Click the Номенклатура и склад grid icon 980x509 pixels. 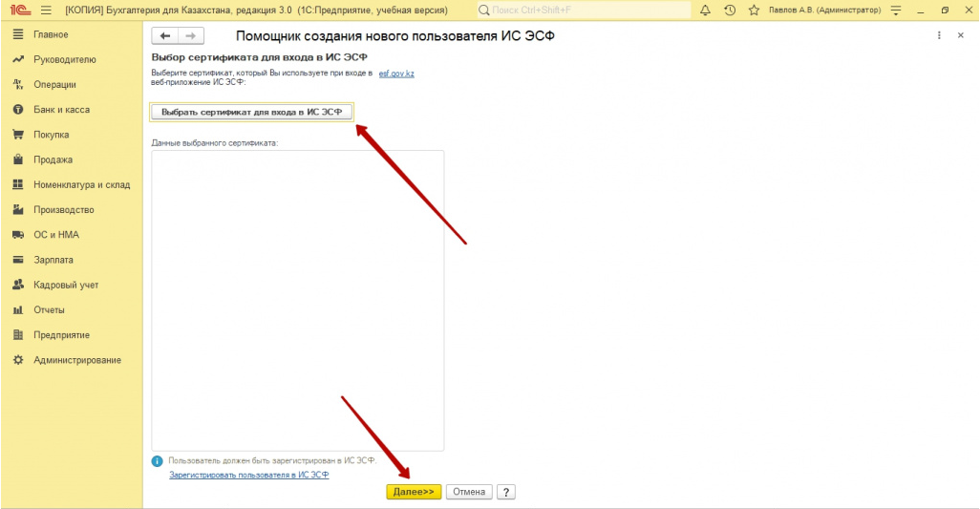pyautogui.click(x=18, y=184)
